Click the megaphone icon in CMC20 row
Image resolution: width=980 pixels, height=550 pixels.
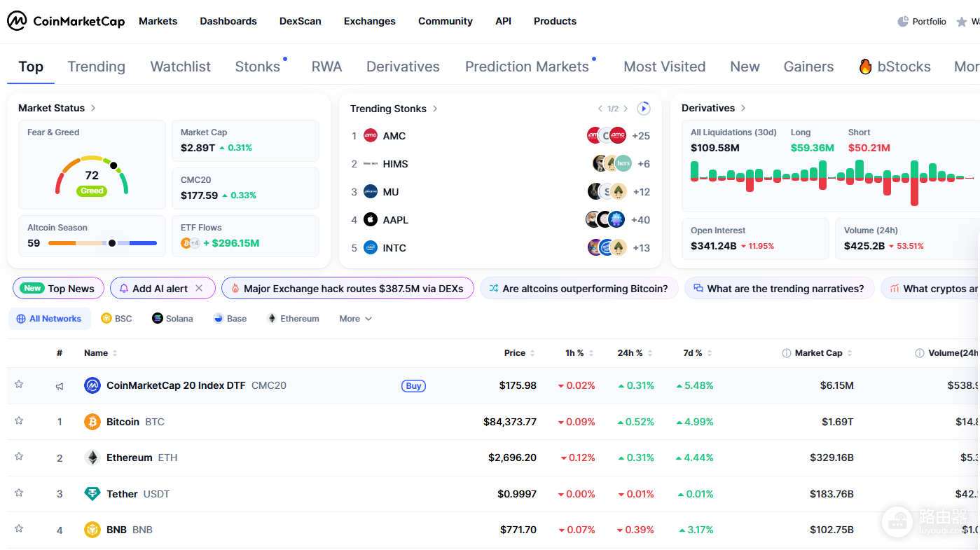[x=60, y=386]
